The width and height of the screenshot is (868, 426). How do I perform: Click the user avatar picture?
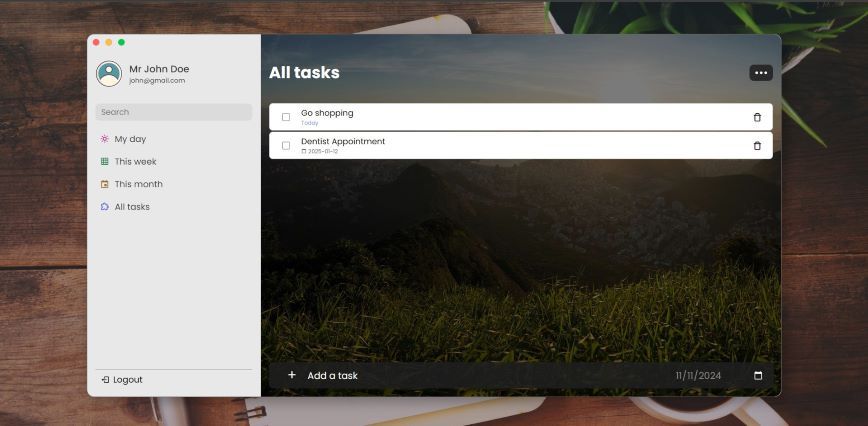pyautogui.click(x=109, y=74)
